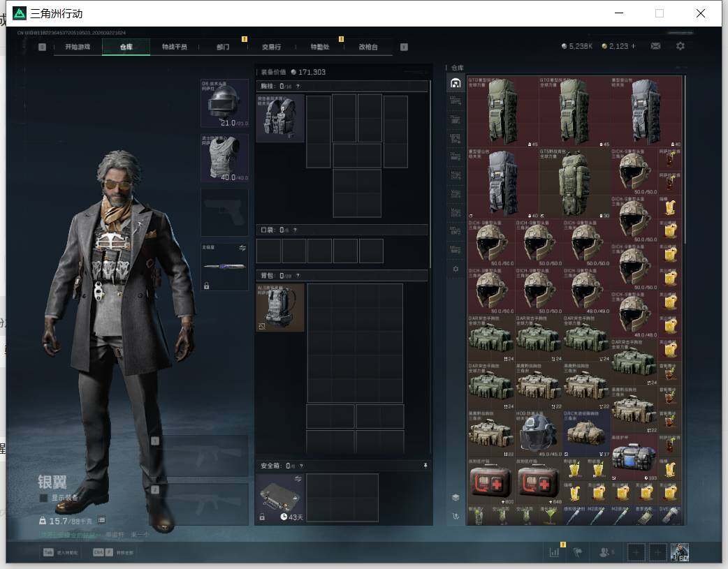
Task: Open the settings gear in top bar
Action: click(680, 46)
